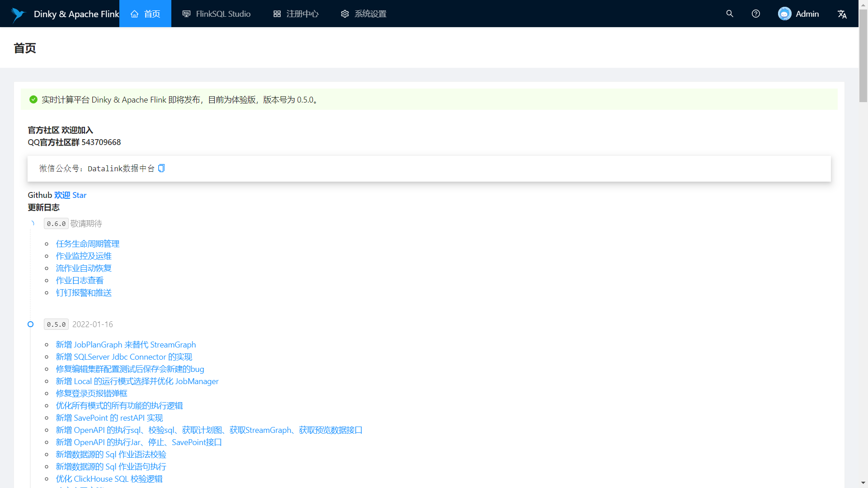This screenshot has height=488, width=868.
Task: Open the help question-mark icon
Action: [x=756, y=14]
